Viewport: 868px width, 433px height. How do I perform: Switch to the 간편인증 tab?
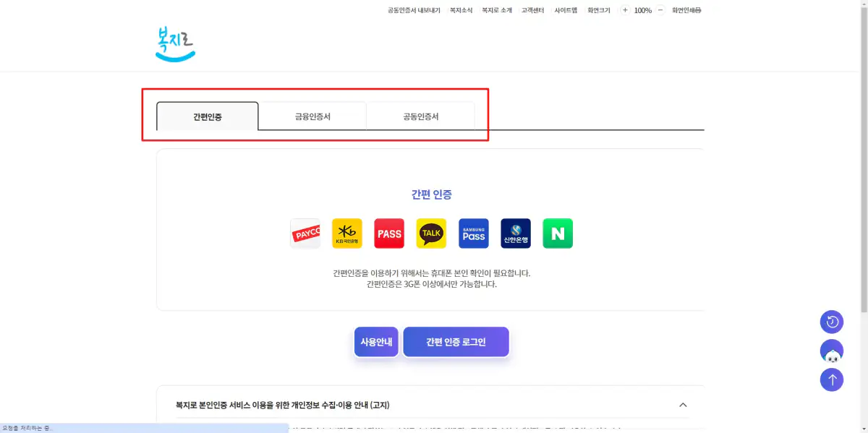tap(208, 116)
